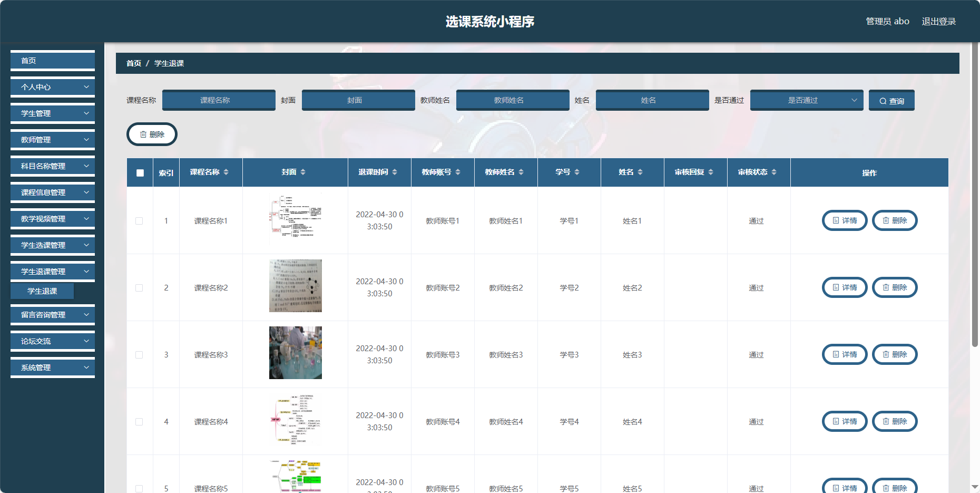This screenshot has height=493, width=980.
Task: Delete the 课程名称5 row
Action: point(895,487)
